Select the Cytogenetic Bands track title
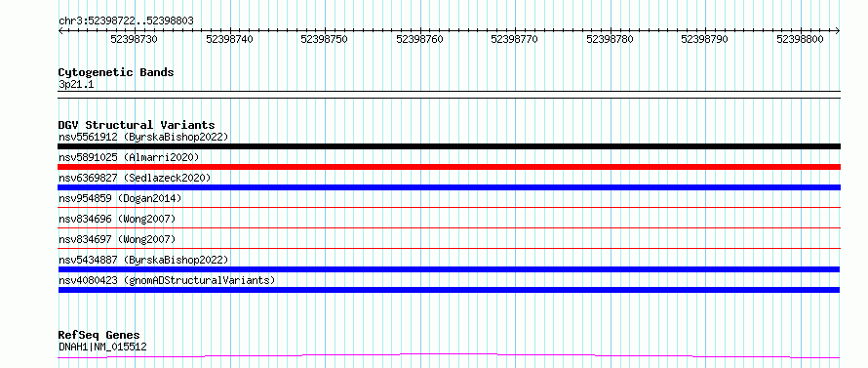 (116, 72)
